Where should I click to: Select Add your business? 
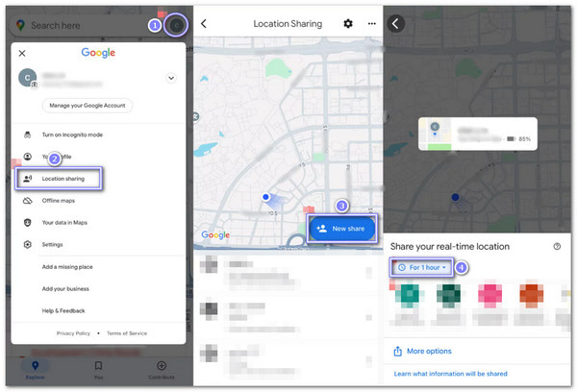(65, 289)
